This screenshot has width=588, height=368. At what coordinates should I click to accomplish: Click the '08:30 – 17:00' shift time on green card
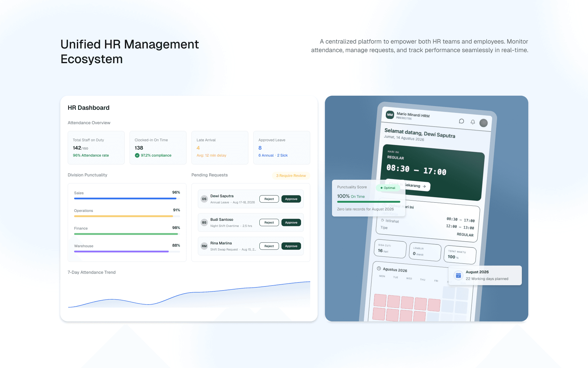(416, 170)
